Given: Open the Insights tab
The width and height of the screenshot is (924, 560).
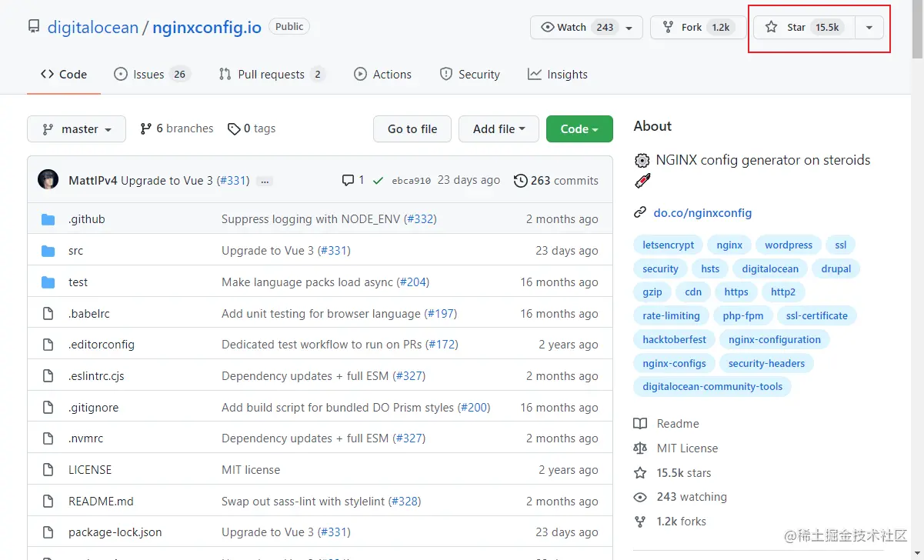Looking at the screenshot, I should [x=558, y=75].
